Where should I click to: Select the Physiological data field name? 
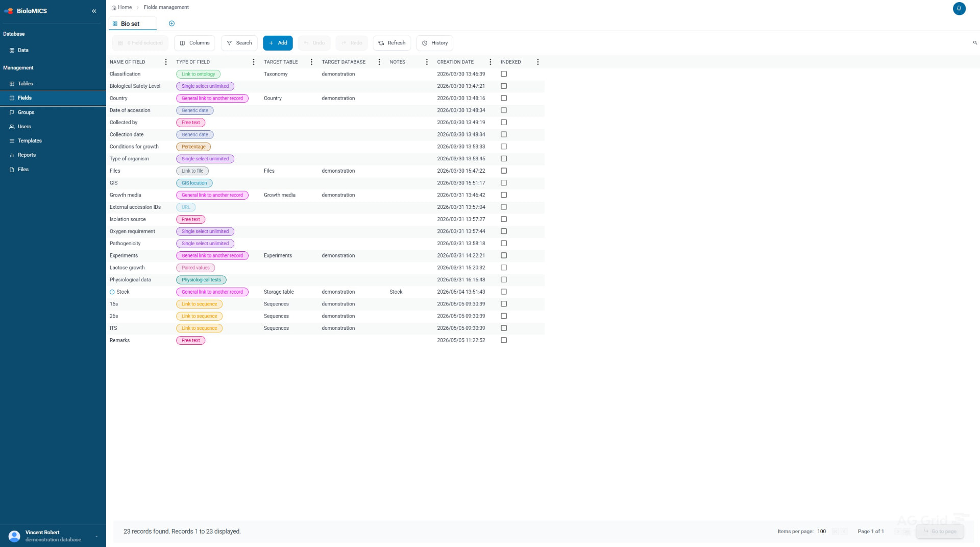(130, 280)
